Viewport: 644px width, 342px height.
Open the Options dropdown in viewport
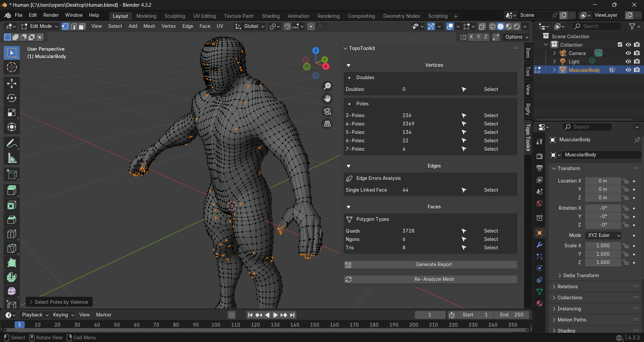point(517,37)
